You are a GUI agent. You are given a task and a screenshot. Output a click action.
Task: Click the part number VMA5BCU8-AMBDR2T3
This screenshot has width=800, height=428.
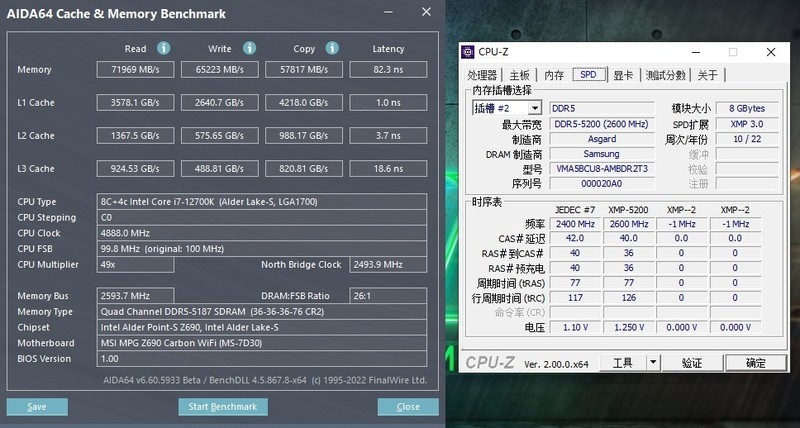pyautogui.click(x=602, y=168)
